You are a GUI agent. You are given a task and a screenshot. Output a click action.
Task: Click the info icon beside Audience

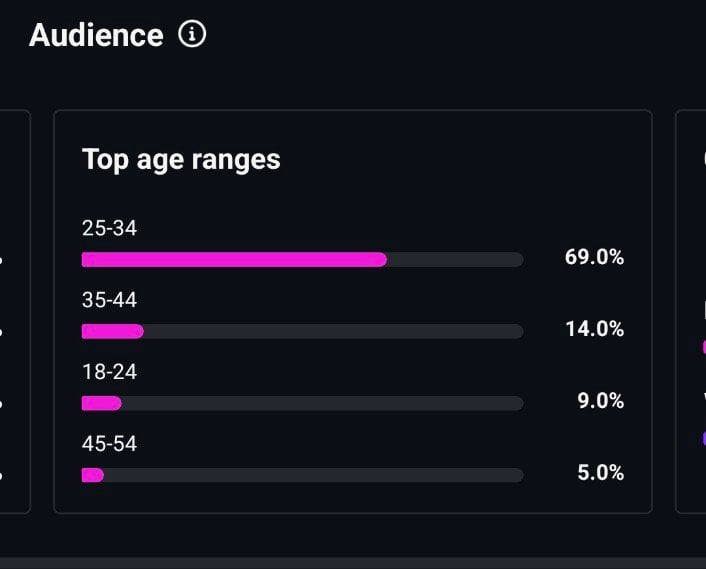coord(192,34)
